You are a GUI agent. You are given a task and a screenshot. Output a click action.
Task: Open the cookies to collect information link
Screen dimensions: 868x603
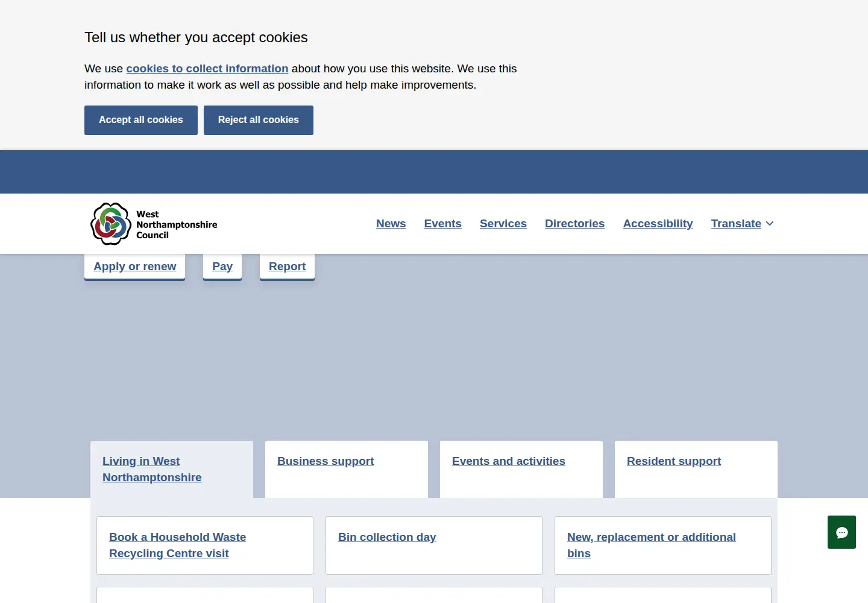pos(207,69)
